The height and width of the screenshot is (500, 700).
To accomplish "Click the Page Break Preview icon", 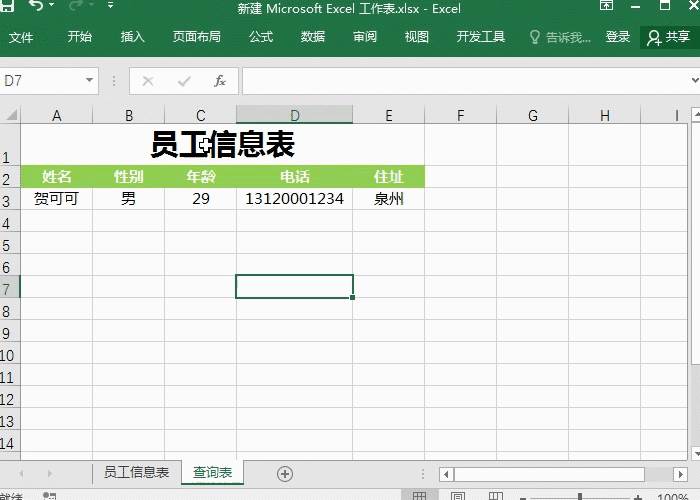I will (495, 496).
